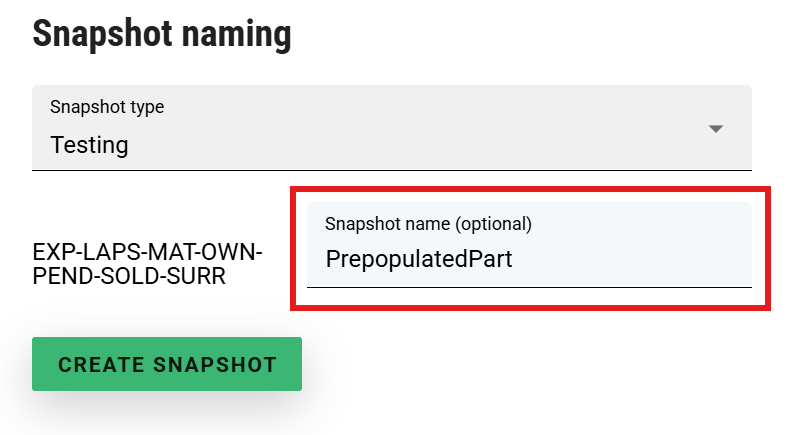Click the word 'SNAPSHOT' on green button

pos(216,365)
